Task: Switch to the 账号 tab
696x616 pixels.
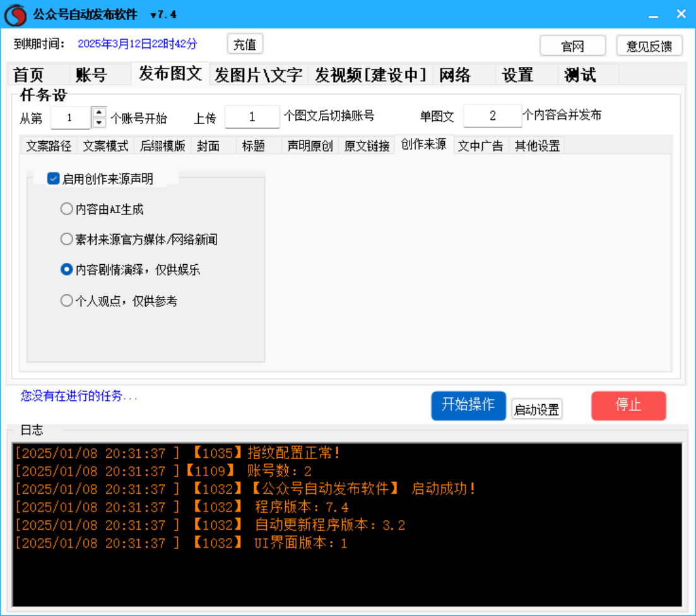Action: [100, 74]
